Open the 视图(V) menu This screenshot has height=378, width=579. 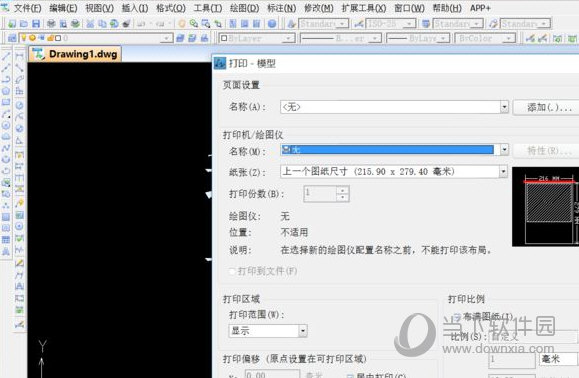pyautogui.click(x=99, y=8)
